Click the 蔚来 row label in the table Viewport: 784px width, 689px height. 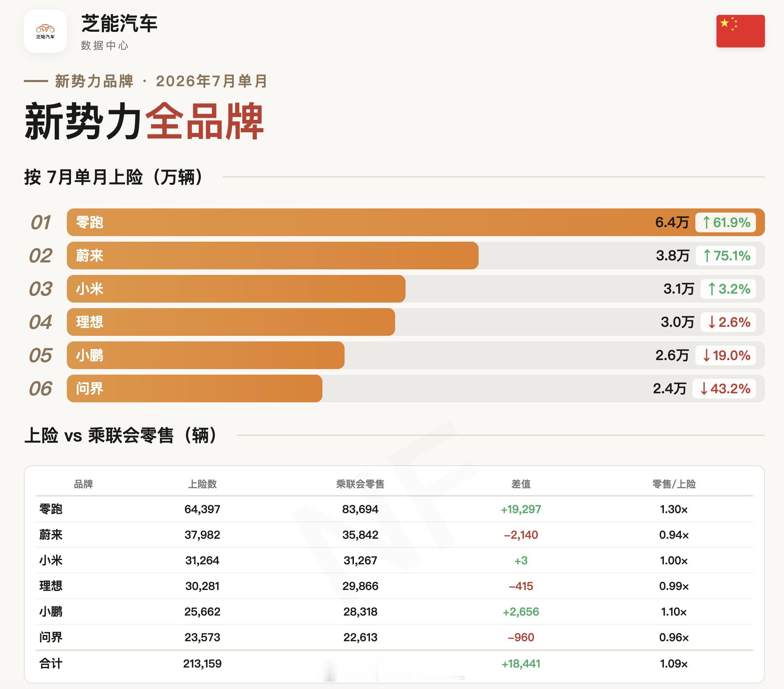pyautogui.click(x=51, y=535)
